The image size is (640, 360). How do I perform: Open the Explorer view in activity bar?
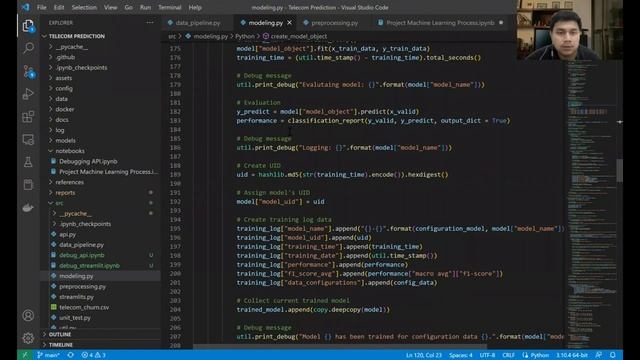28,26
